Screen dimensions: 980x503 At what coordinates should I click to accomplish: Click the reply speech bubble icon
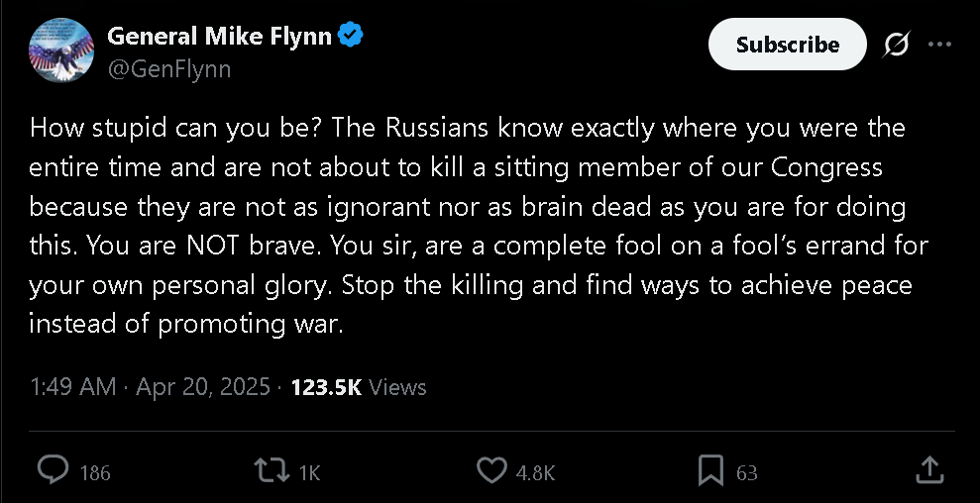pyautogui.click(x=52, y=470)
